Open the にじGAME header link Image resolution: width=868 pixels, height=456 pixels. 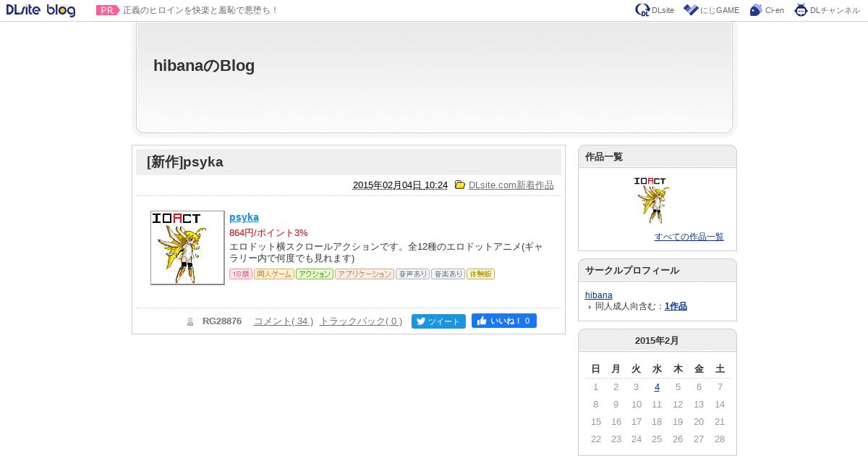point(711,10)
